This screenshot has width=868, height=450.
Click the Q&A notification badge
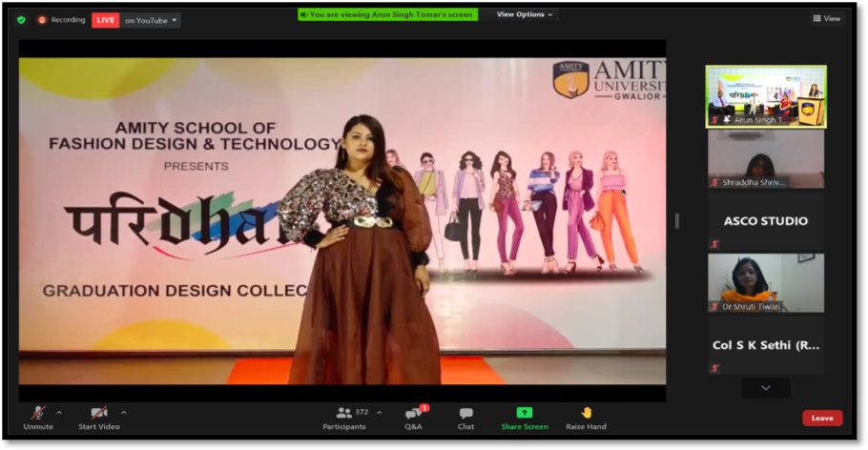coord(424,408)
